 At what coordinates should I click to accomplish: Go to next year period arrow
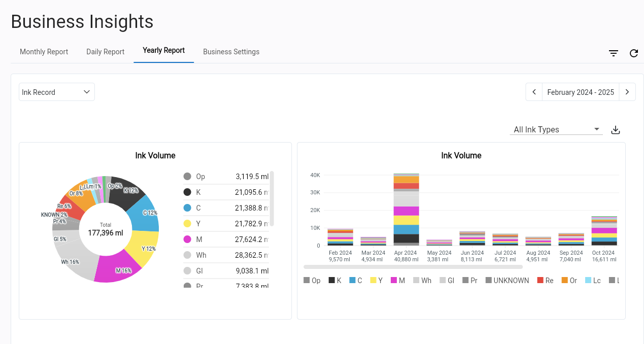pyautogui.click(x=627, y=92)
